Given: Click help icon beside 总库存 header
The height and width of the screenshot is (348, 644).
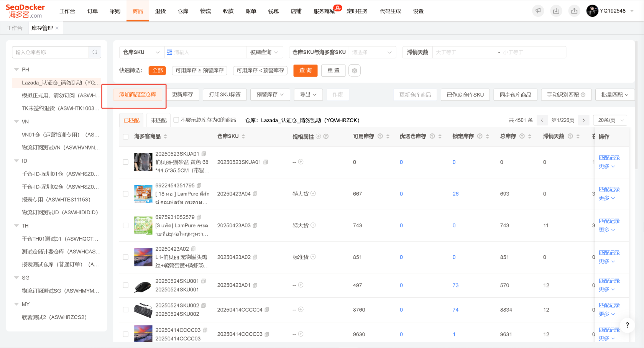Looking at the screenshot, I should [522, 136].
